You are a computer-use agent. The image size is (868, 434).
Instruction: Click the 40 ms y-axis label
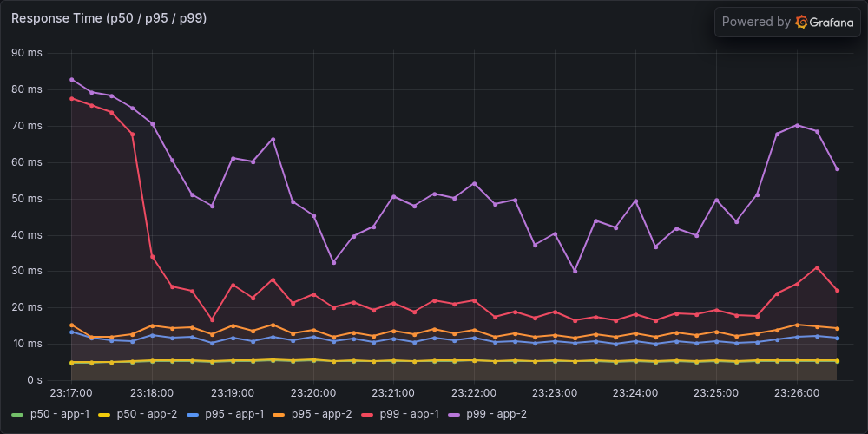click(x=27, y=235)
